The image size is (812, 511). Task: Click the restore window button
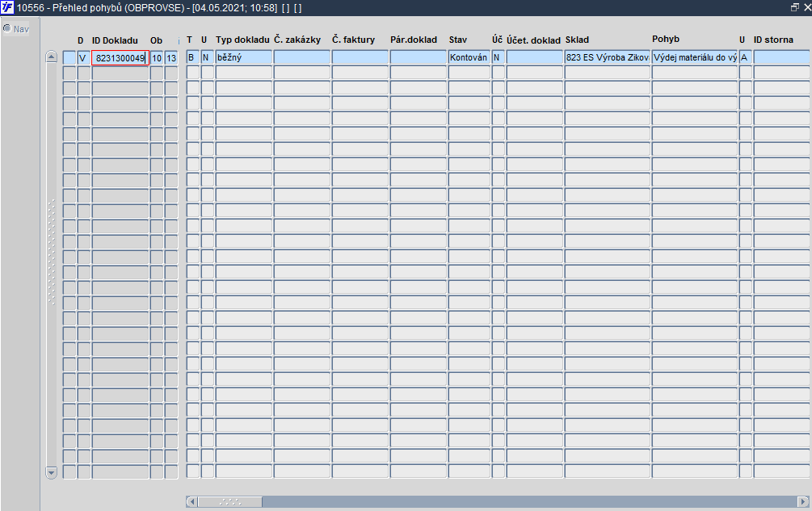pyautogui.click(x=794, y=7)
